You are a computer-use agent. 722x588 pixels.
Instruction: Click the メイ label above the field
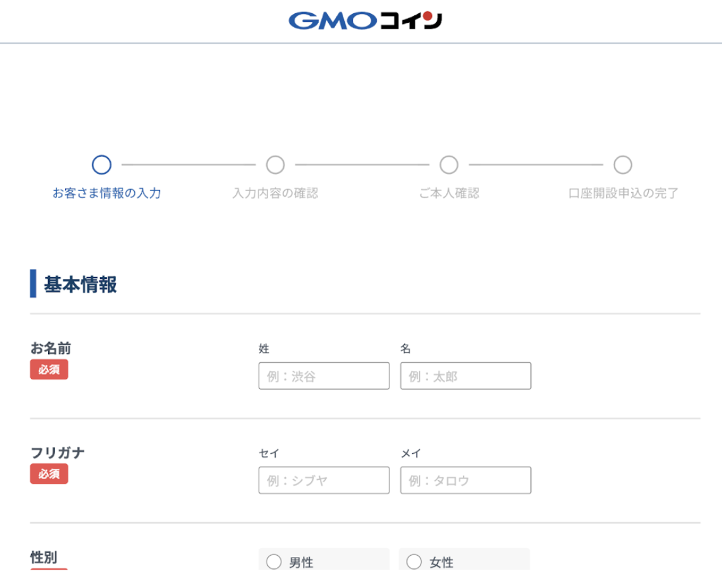(411, 453)
